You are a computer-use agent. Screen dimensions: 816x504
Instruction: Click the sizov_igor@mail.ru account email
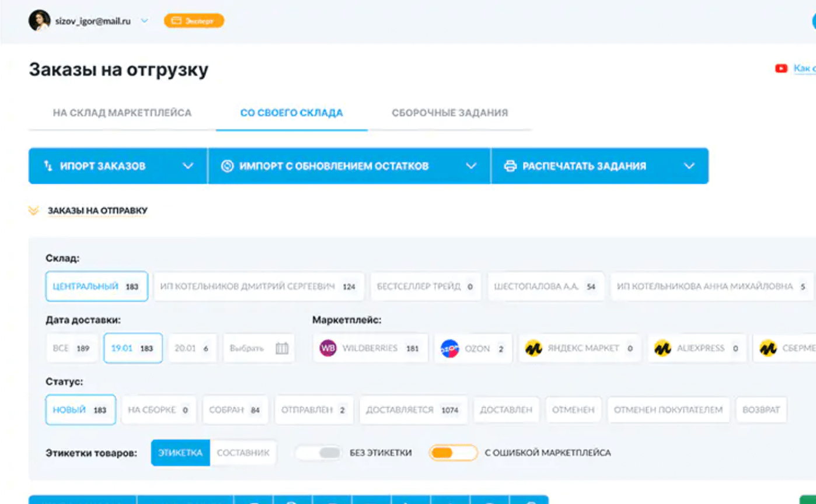pyautogui.click(x=93, y=21)
